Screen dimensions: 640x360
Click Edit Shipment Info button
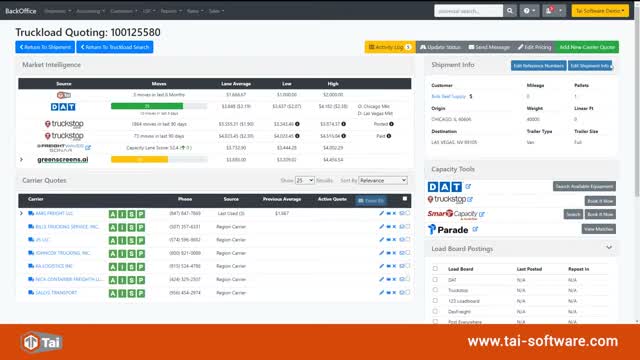point(590,66)
